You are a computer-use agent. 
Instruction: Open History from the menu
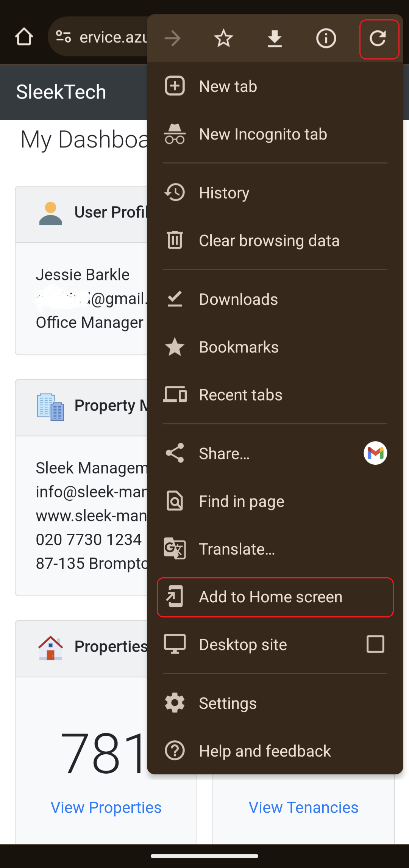(x=275, y=193)
